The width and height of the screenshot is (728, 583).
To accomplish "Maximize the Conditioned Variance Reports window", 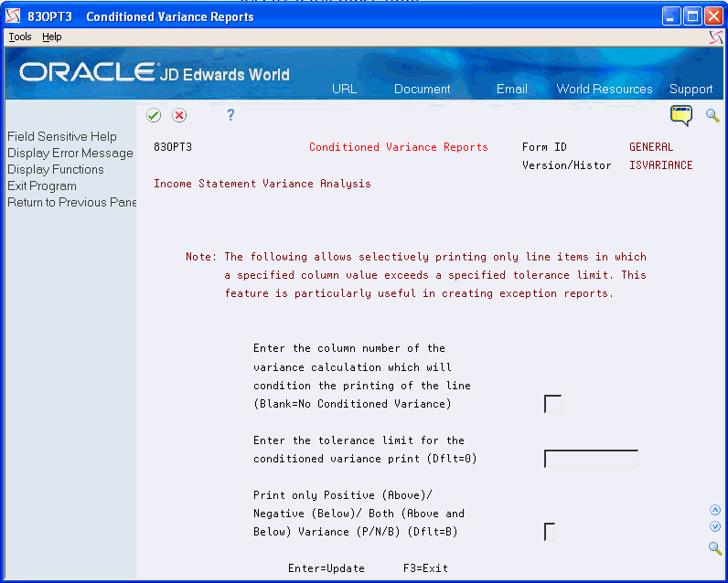I will tap(692, 16).
